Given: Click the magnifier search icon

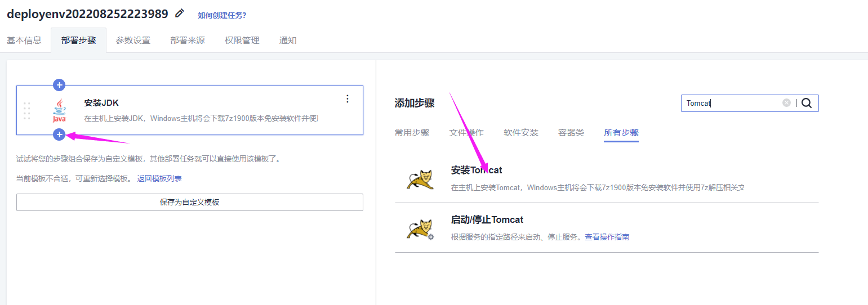Looking at the screenshot, I should tap(807, 103).
